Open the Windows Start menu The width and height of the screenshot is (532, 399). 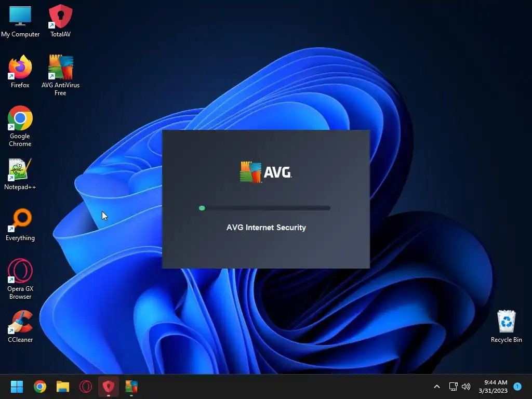[x=17, y=387]
